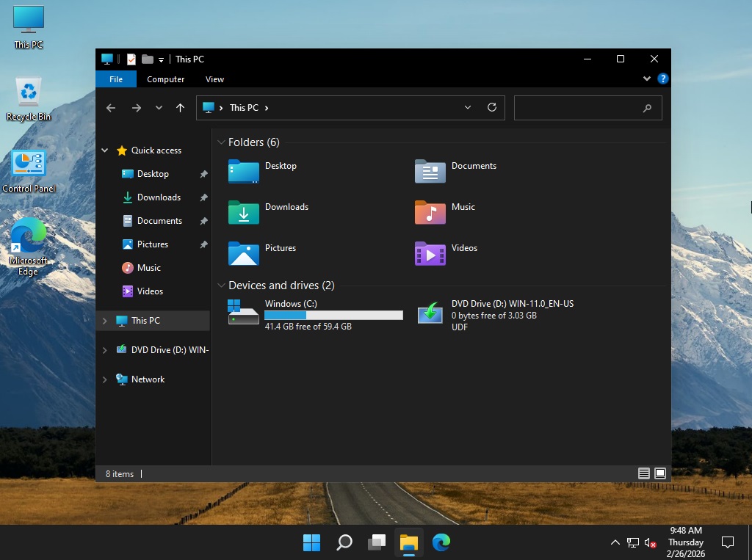This screenshot has width=752, height=560.
Task: Collapse the Folders group section
Action: tap(221, 142)
